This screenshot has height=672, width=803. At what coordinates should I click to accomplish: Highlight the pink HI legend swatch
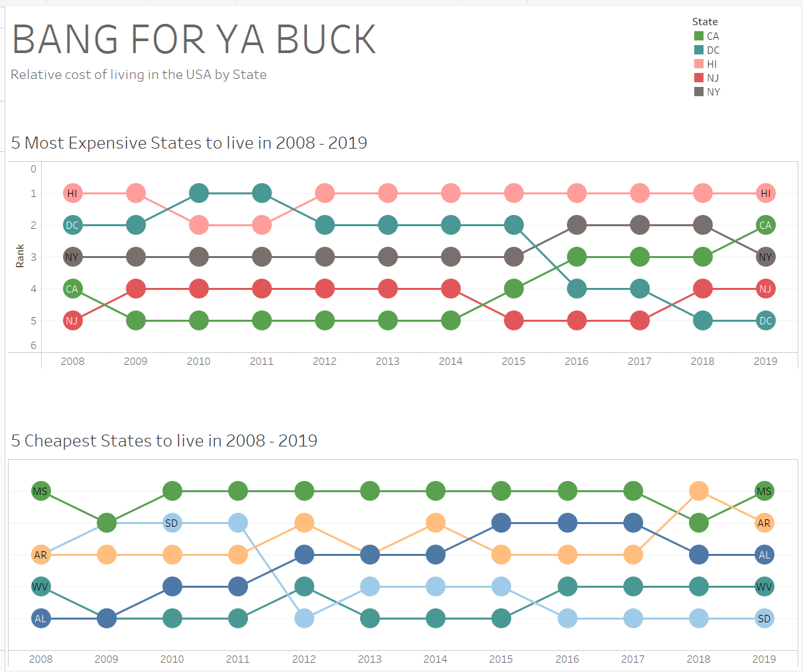699,64
